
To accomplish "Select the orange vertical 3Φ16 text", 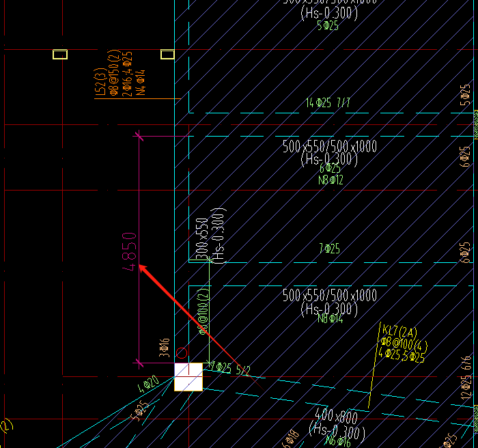I will pyautogui.click(x=165, y=348).
